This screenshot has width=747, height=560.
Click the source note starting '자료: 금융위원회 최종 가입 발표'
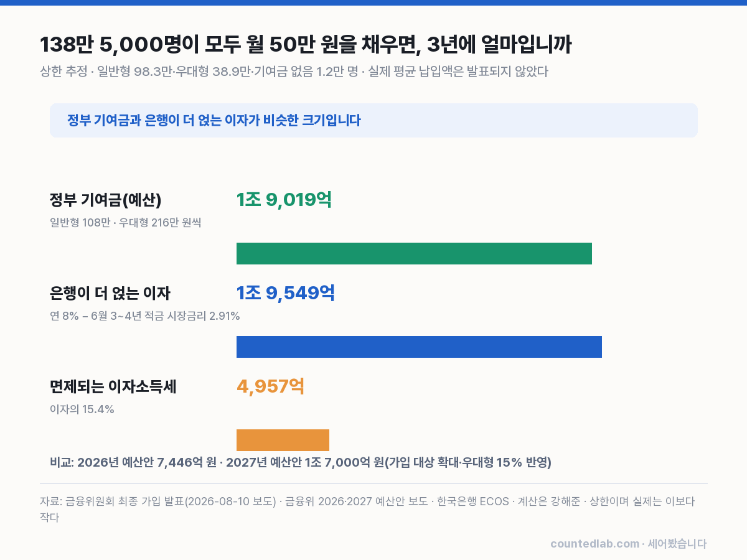(x=367, y=509)
